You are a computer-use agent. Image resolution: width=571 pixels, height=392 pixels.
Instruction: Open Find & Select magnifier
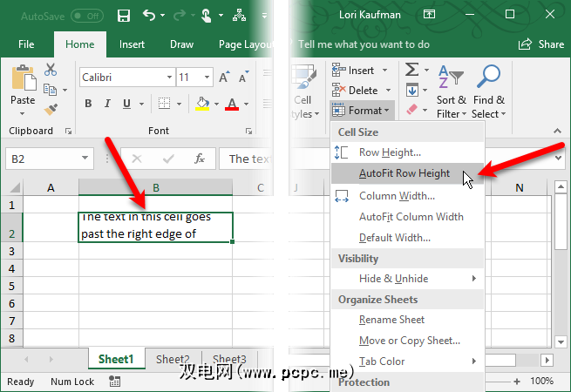487,92
